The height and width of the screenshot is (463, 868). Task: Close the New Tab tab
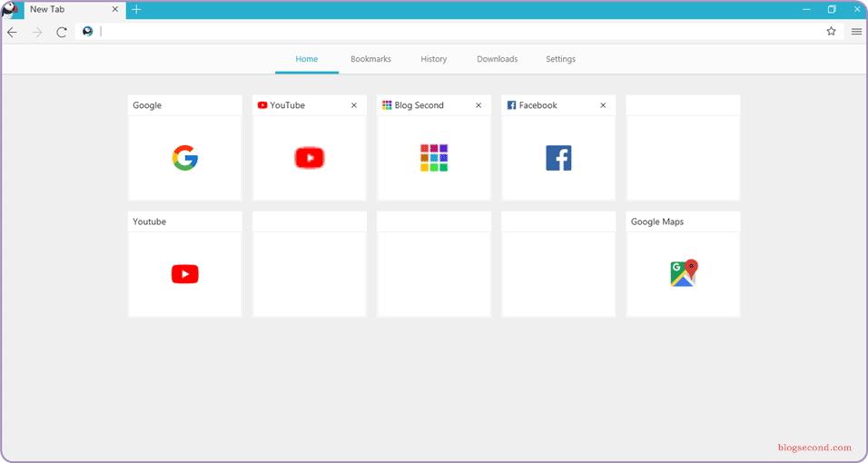115,9
